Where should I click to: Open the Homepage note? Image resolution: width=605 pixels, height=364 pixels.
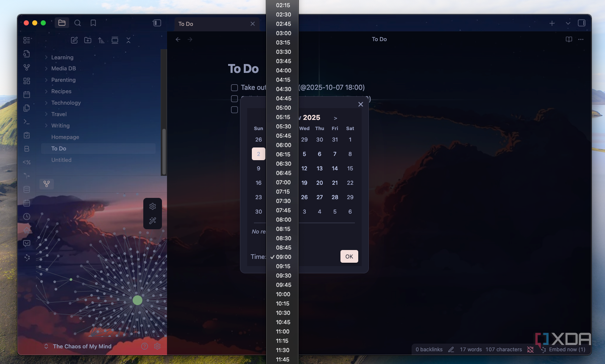click(98, 137)
